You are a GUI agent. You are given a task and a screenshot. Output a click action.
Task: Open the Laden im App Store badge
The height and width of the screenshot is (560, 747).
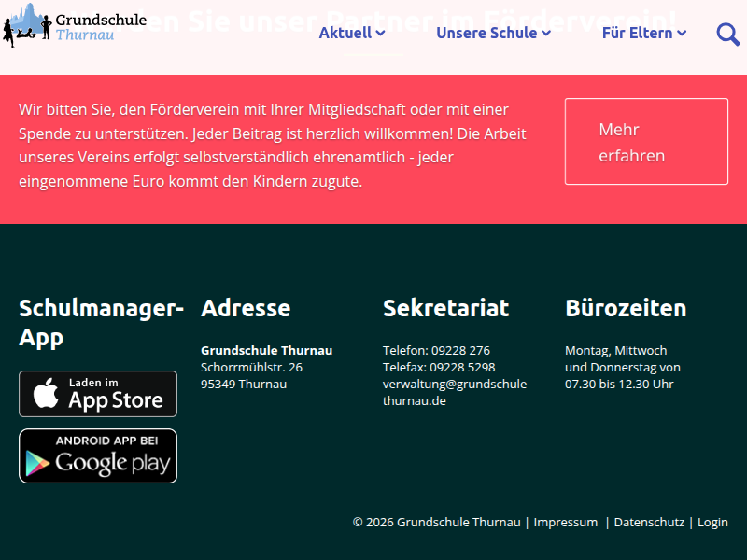point(98,394)
